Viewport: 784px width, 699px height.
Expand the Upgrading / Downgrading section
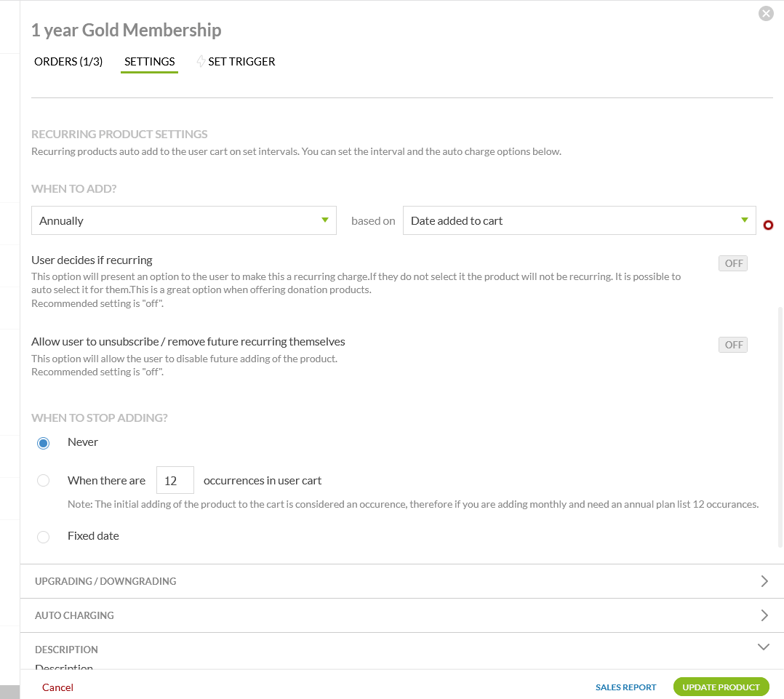click(x=401, y=581)
